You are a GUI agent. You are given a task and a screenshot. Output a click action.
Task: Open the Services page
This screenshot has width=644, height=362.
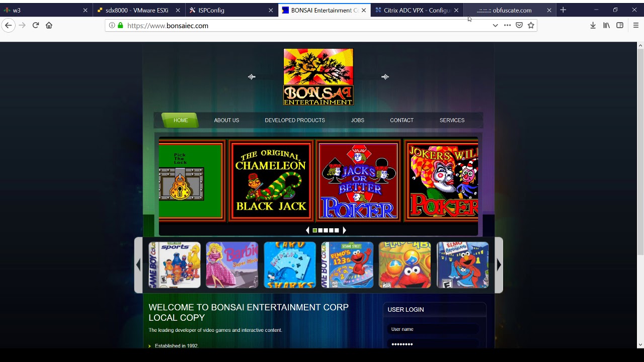(452, 120)
